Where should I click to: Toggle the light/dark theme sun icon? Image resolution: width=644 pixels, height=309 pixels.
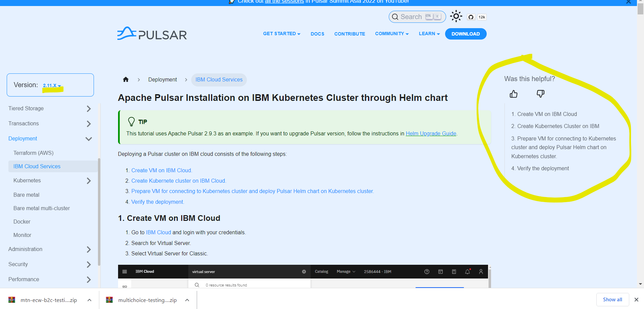pos(456,16)
